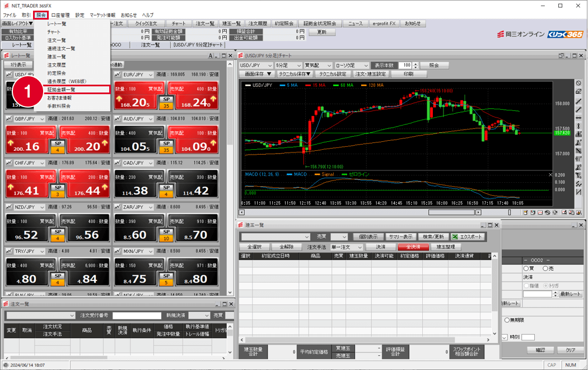
Task: Click the 証拠金状況照会 toolbar button
Action: [320, 24]
